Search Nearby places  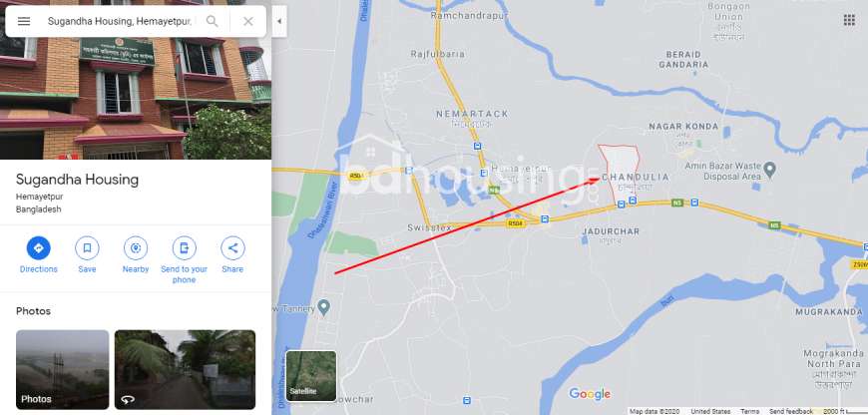click(x=136, y=255)
